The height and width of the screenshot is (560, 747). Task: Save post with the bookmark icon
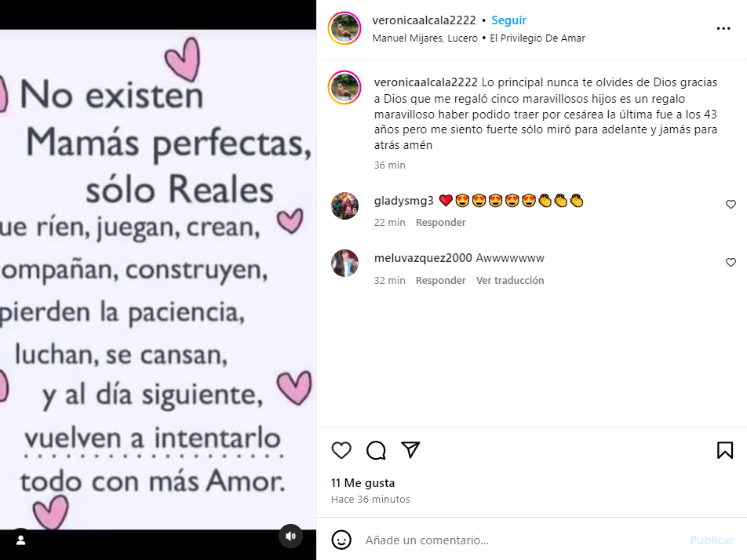(x=725, y=450)
